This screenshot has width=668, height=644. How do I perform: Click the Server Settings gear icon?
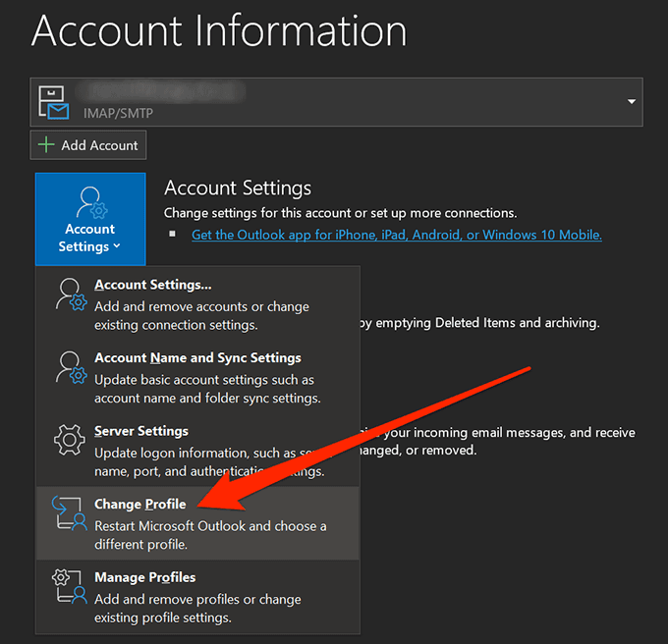pos(67,442)
